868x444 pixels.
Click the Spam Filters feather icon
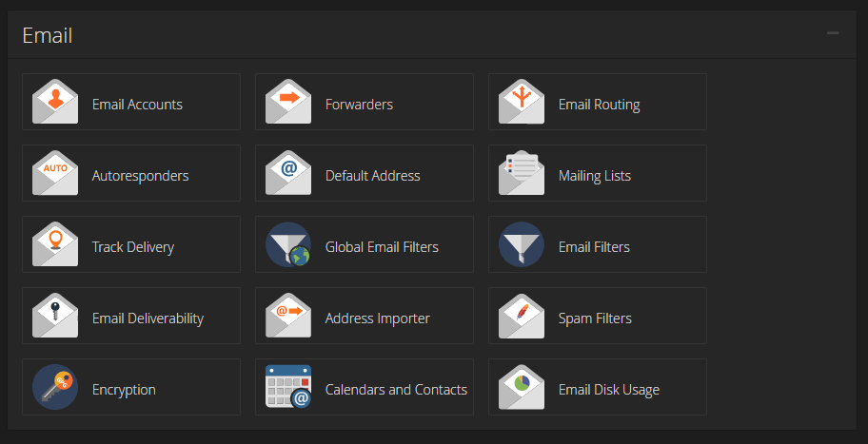[522, 316]
